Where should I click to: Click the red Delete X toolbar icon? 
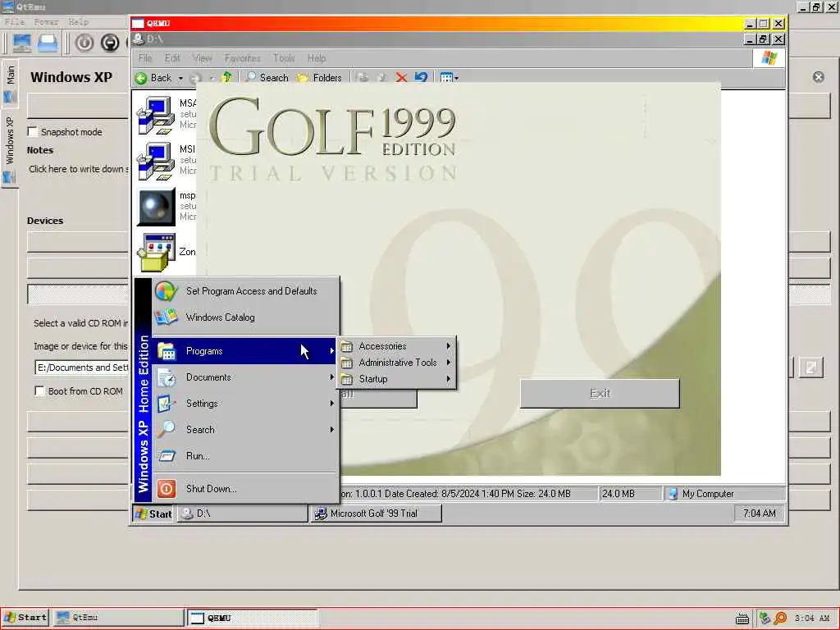click(401, 78)
